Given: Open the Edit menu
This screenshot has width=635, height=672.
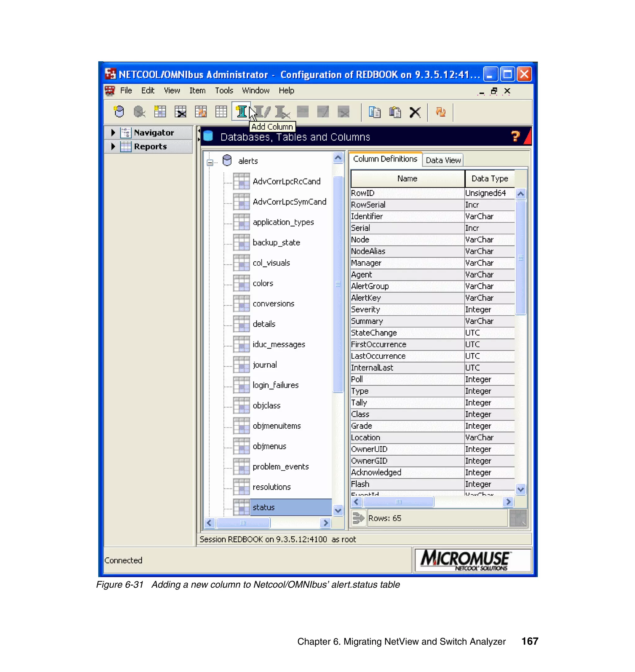Looking at the screenshot, I should [x=148, y=91].
